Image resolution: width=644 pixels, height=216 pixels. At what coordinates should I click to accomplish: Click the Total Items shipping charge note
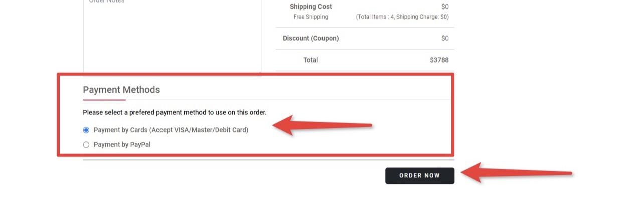(402, 17)
